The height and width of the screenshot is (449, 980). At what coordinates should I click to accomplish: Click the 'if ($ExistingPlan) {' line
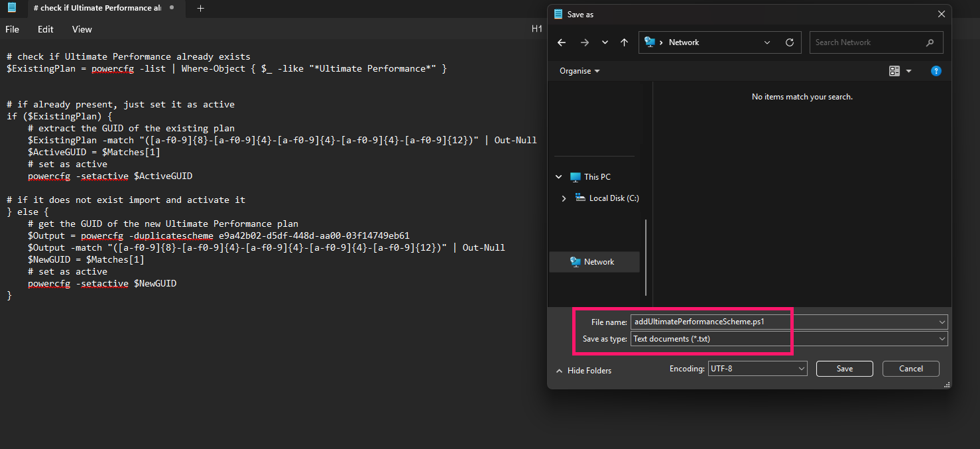point(60,117)
